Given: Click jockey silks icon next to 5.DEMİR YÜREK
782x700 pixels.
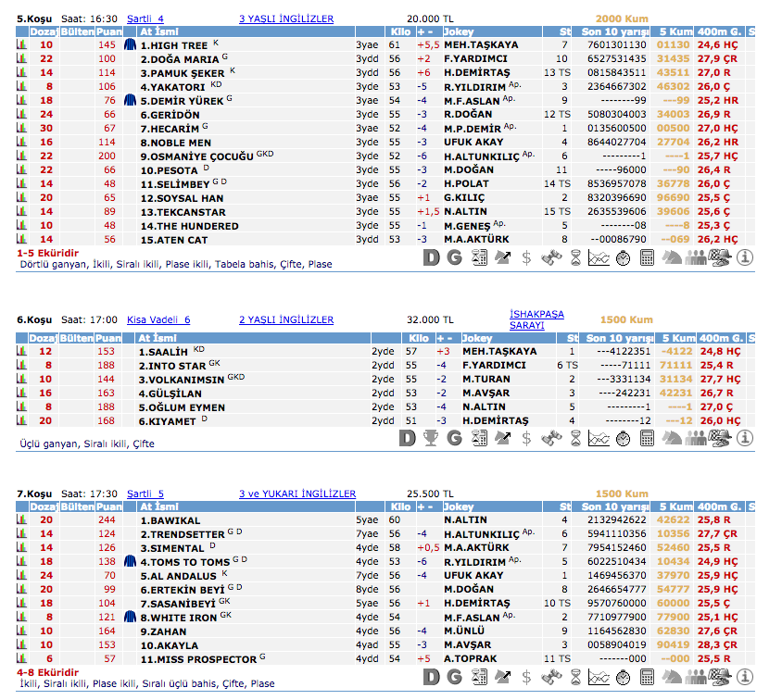Looking at the screenshot, I should pyautogui.click(x=130, y=100).
